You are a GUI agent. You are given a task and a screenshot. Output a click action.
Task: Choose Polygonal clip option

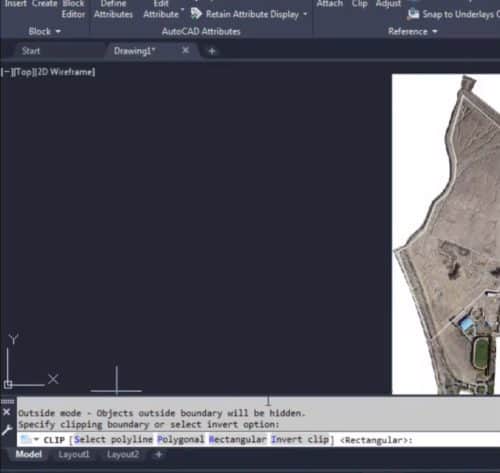[x=180, y=439]
